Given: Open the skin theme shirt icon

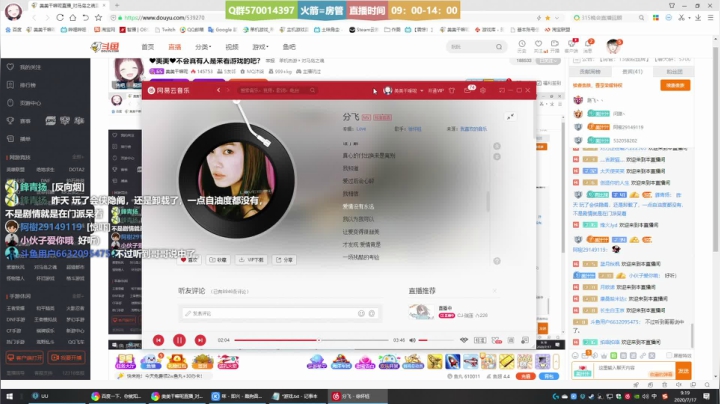Looking at the screenshot, I should (x=452, y=90).
